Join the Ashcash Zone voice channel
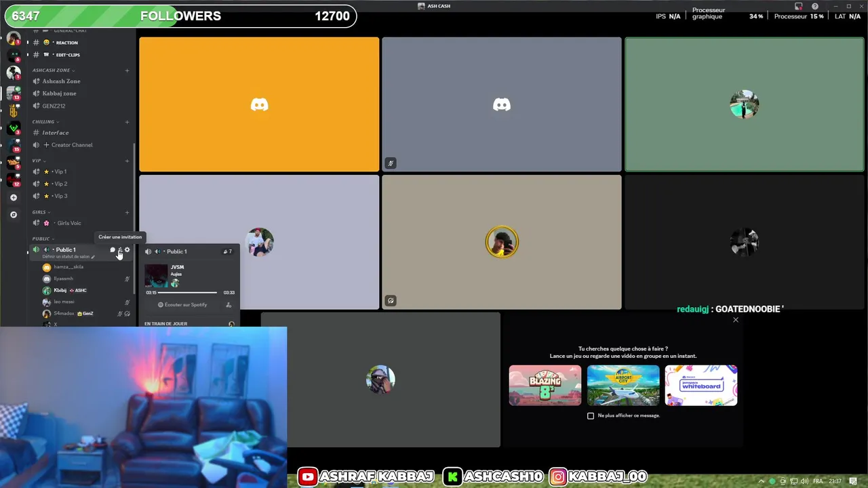 point(81,81)
